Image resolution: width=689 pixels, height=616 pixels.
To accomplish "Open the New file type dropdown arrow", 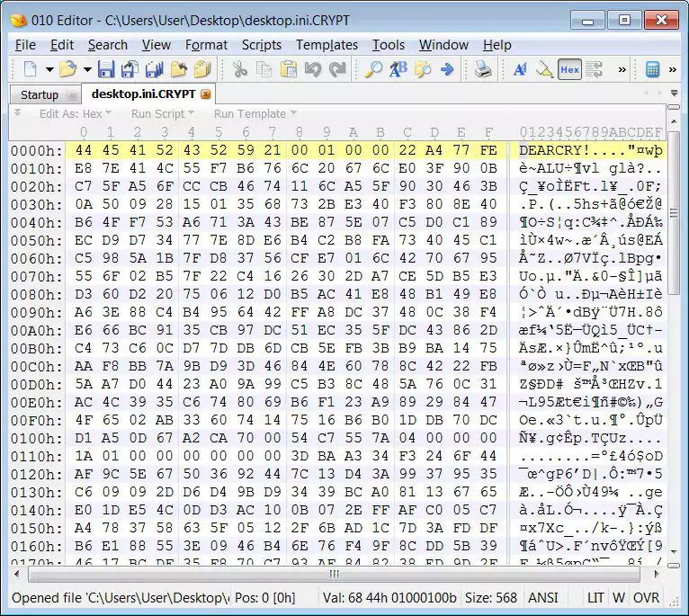I will [x=49, y=69].
